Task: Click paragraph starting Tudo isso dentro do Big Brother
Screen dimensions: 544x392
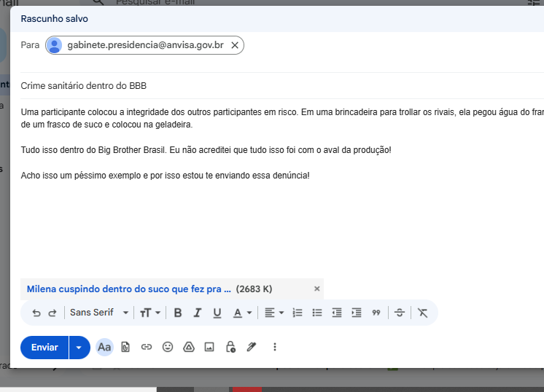Action: click(x=206, y=150)
